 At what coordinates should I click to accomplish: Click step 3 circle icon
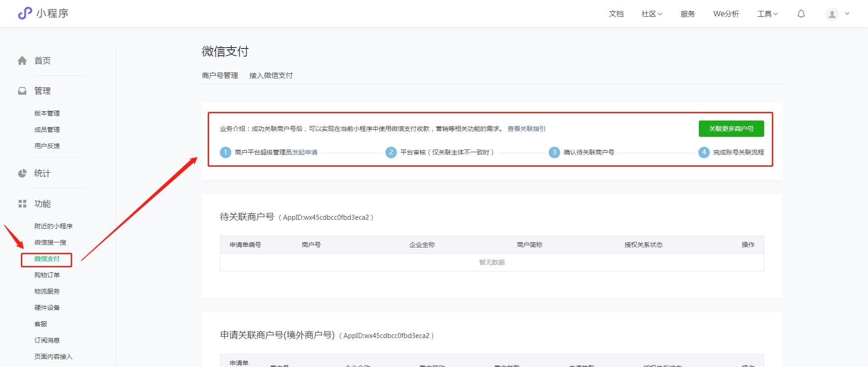554,152
